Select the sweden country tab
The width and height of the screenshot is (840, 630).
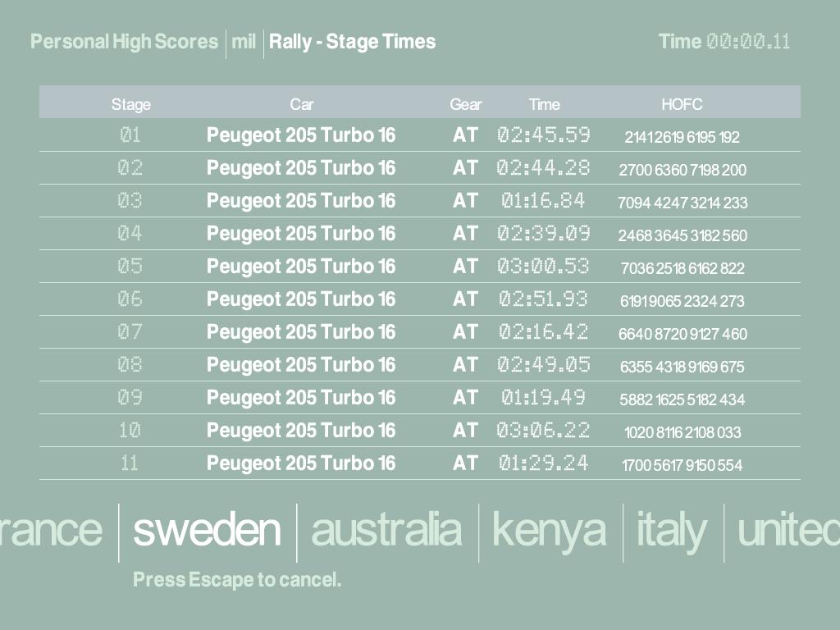pyautogui.click(x=206, y=530)
